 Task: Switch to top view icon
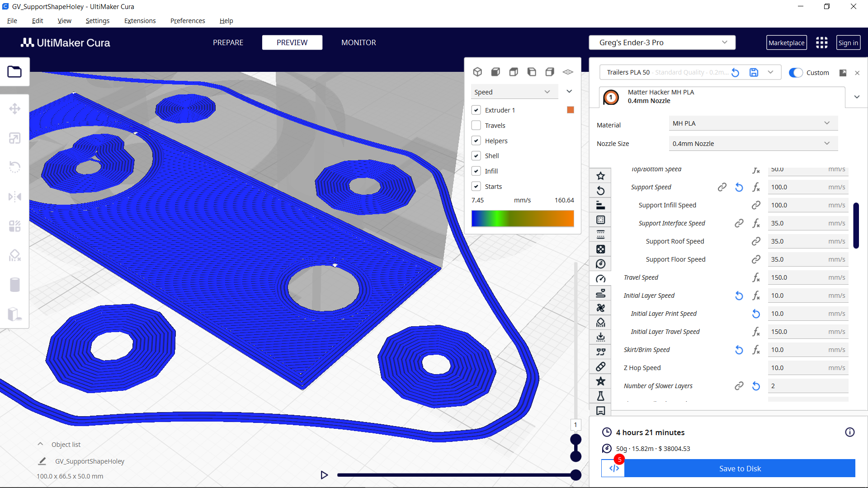pyautogui.click(x=514, y=72)
